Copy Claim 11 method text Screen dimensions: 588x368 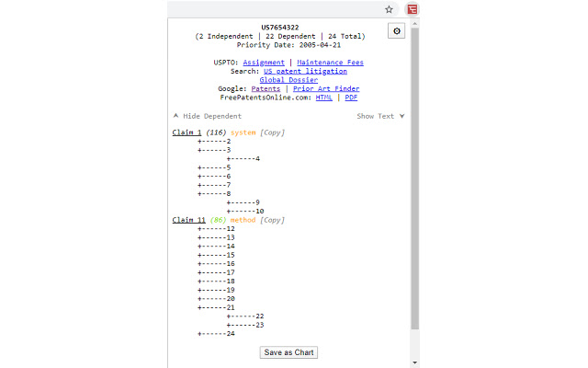click(272, 220)
